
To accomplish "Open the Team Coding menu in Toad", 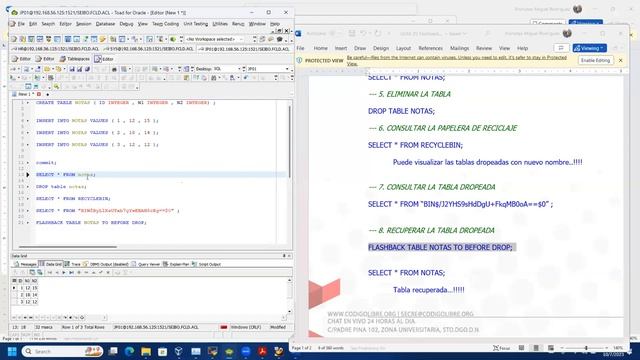I will point(165,24).
